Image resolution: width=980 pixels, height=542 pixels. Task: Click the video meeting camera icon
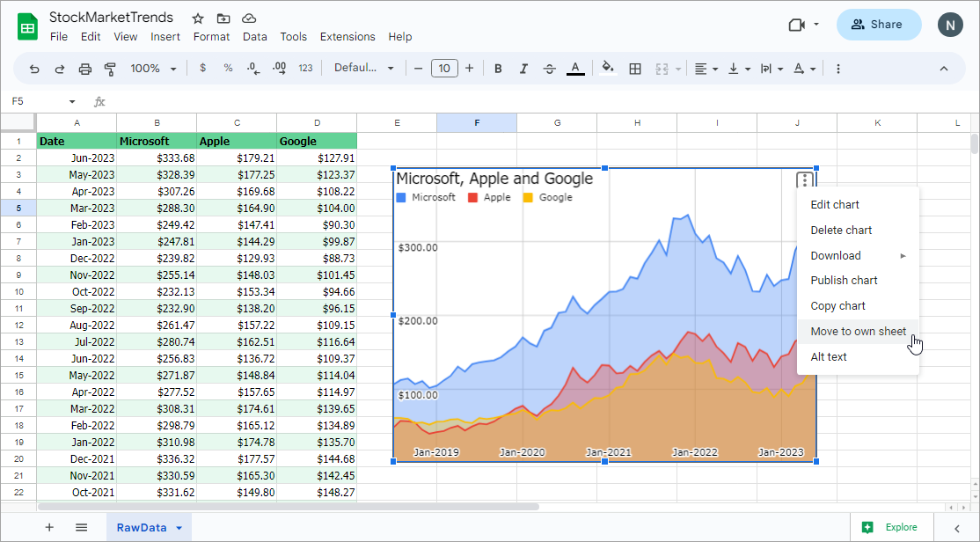coord(796,25)
